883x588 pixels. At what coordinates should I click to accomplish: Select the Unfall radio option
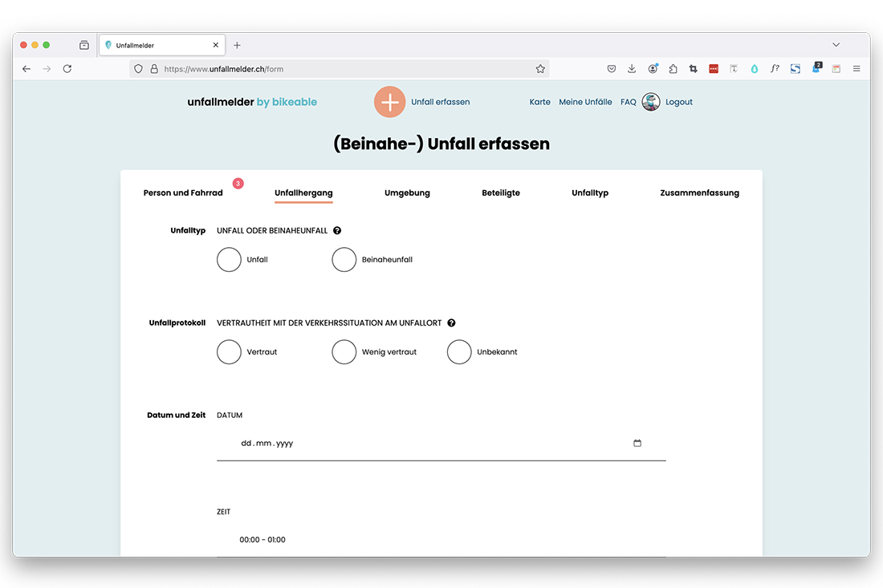pyautogui.click(x=229, y=259)
